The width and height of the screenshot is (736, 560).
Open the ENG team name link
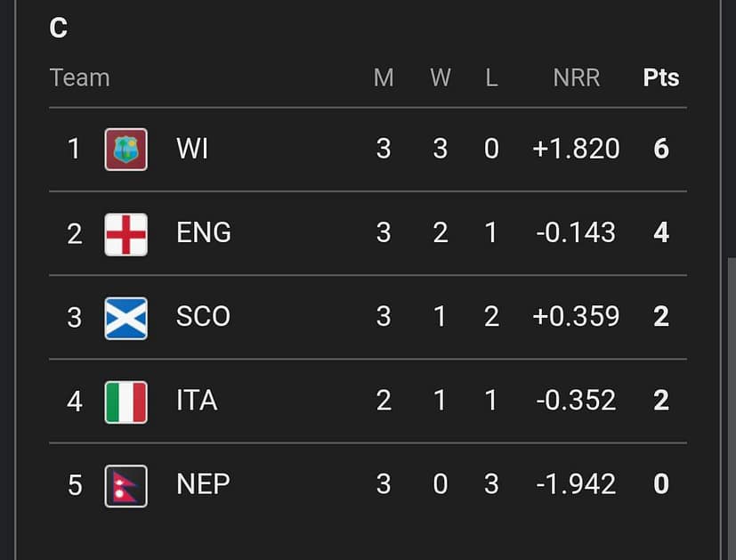[204, 233]
